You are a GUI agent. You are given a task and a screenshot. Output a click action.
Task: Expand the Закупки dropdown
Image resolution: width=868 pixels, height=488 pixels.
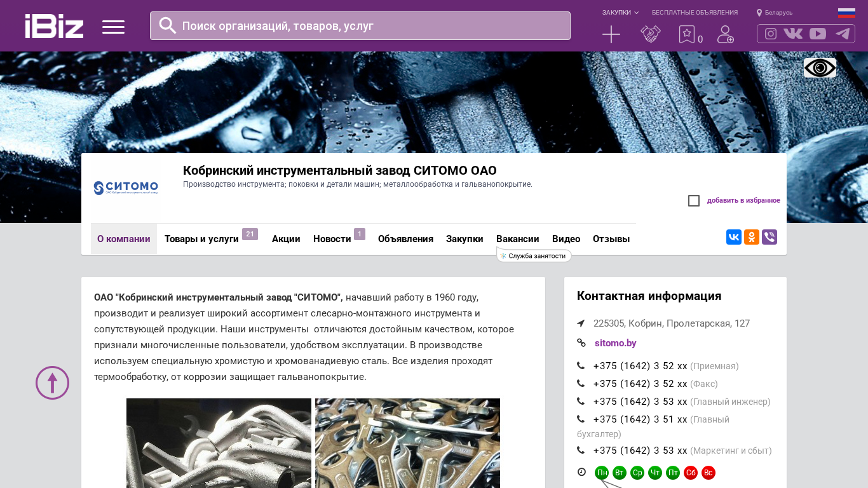click(620, 13)
